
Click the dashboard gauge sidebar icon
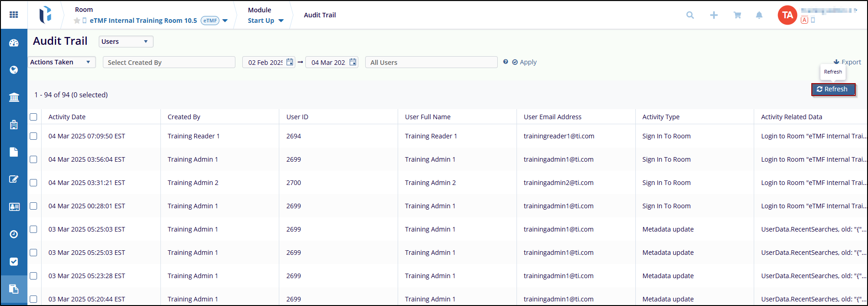point(14,43)
